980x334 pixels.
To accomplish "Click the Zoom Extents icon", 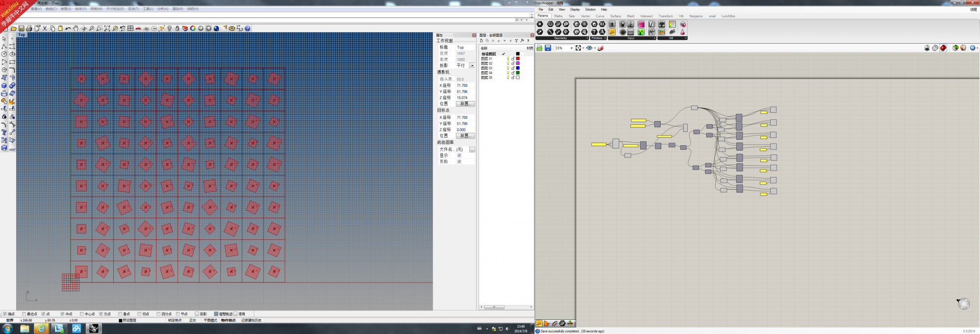I will (107, 28).
